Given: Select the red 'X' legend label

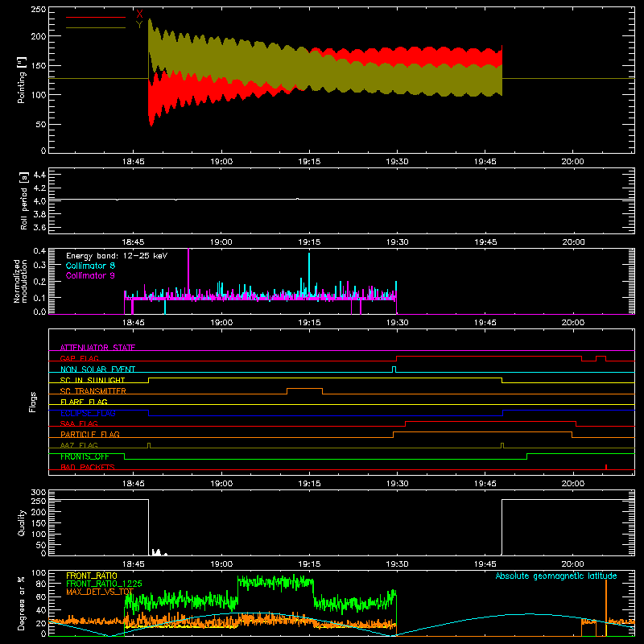Looking at the screenshot, I should [139, 14].
